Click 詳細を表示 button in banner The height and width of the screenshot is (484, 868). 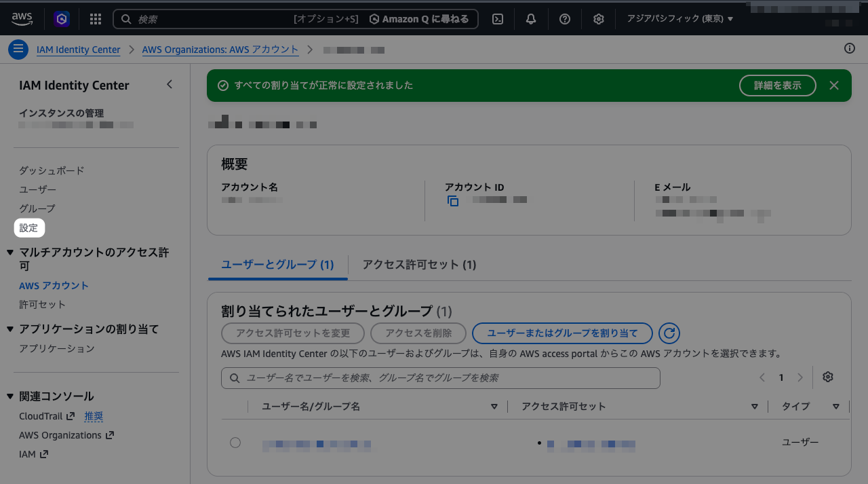777,86
